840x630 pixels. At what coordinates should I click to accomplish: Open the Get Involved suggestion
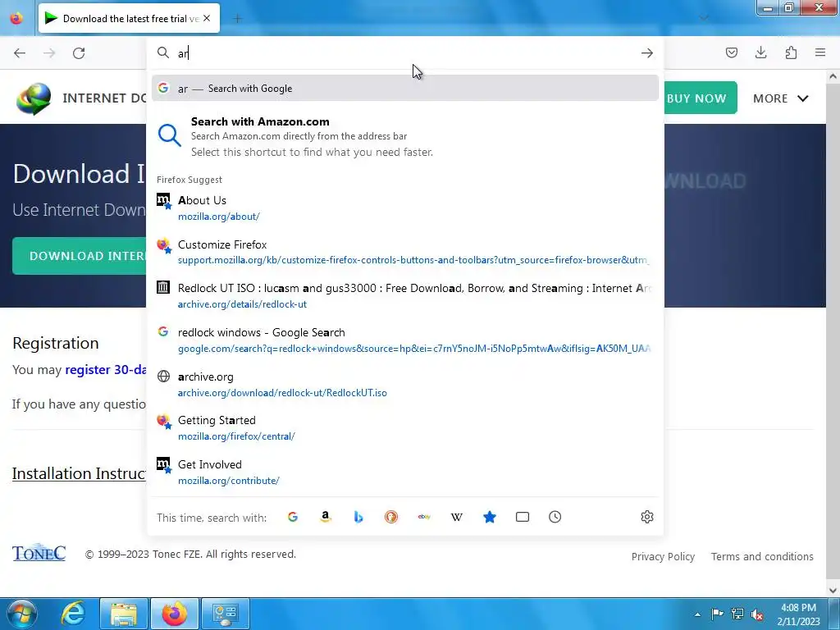click(x=405, y=472)
